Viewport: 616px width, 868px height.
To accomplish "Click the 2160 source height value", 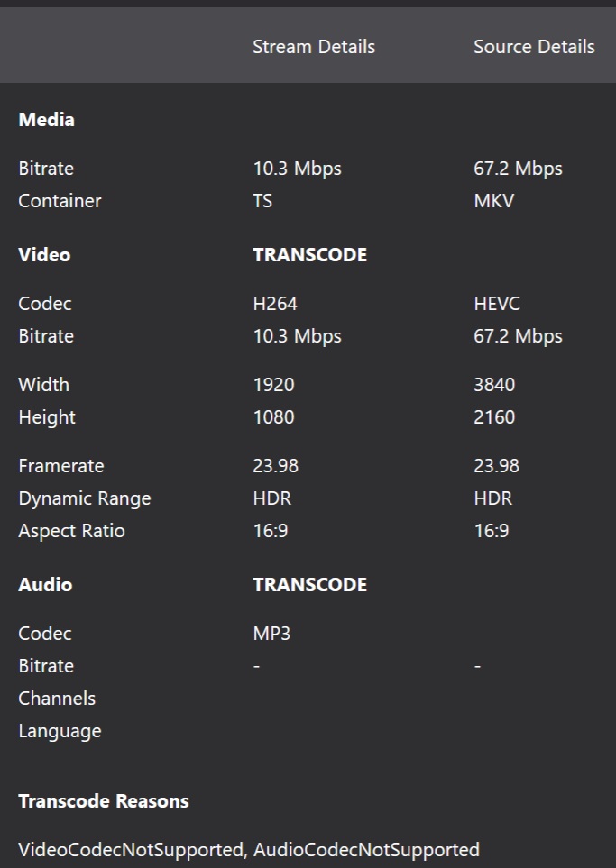I will point(494,417).
